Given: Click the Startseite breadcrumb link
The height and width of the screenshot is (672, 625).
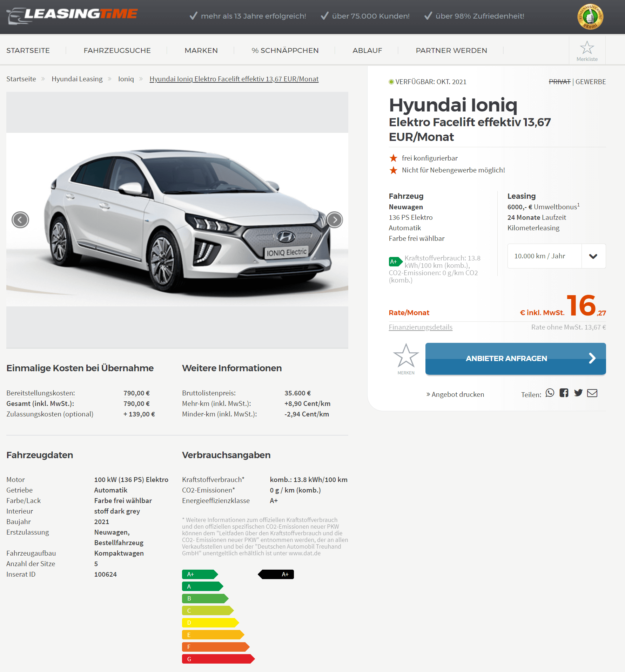Looking at the screenshot, I should pyautogui.click(x=21, y=79).
